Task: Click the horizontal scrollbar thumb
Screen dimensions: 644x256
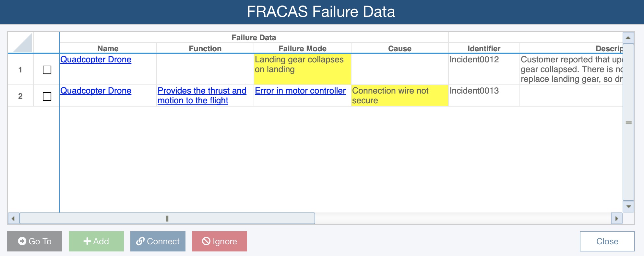Action: (x=167, y=219)
